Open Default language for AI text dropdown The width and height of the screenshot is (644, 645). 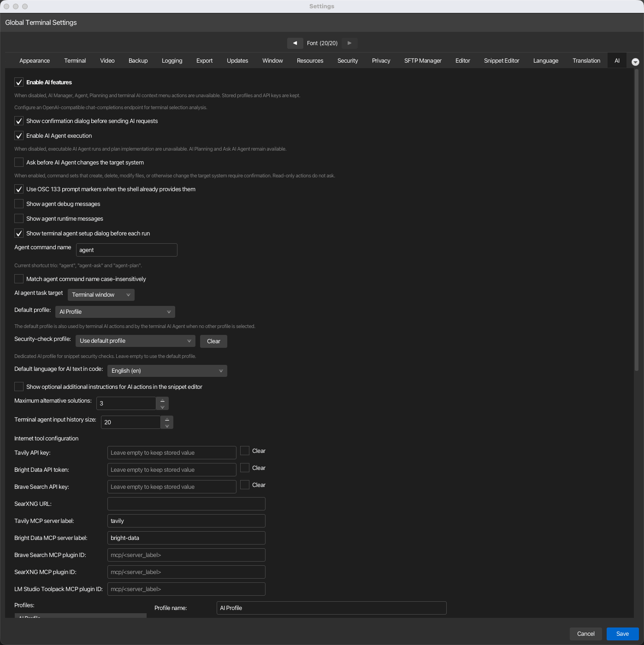[x=167, y=371]
